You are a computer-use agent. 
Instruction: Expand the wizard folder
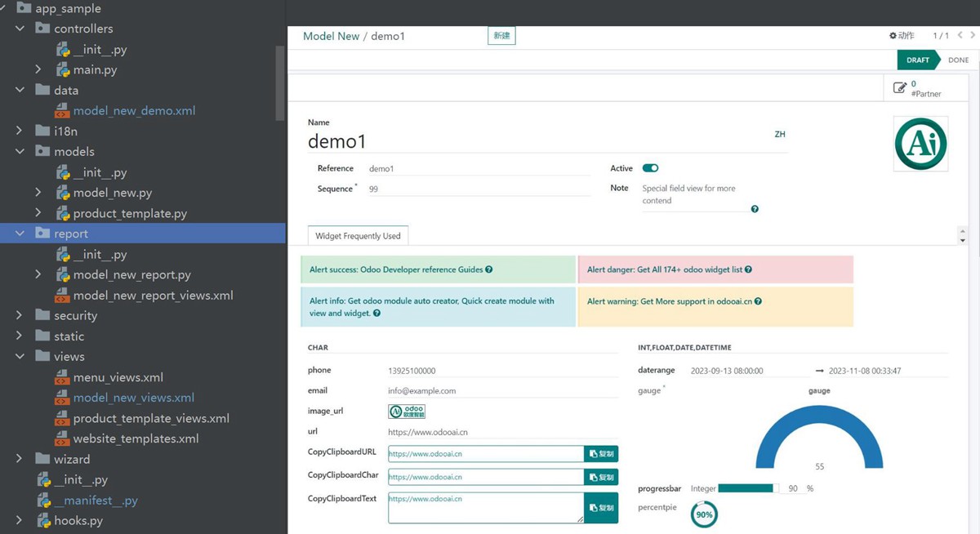pos(19,459)
